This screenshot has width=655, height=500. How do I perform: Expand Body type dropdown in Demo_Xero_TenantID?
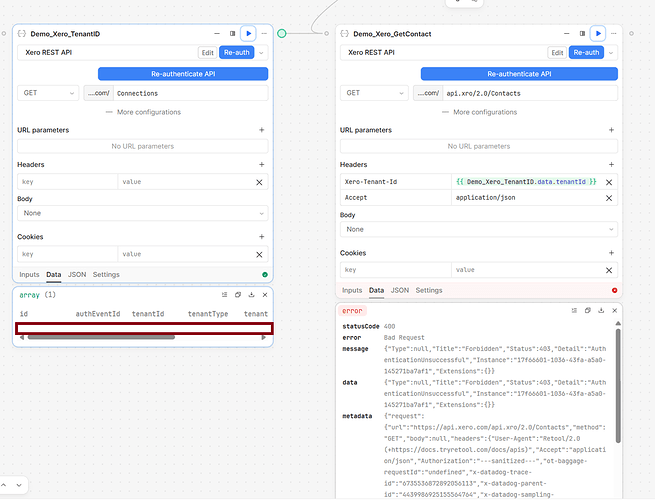[142, 213]
